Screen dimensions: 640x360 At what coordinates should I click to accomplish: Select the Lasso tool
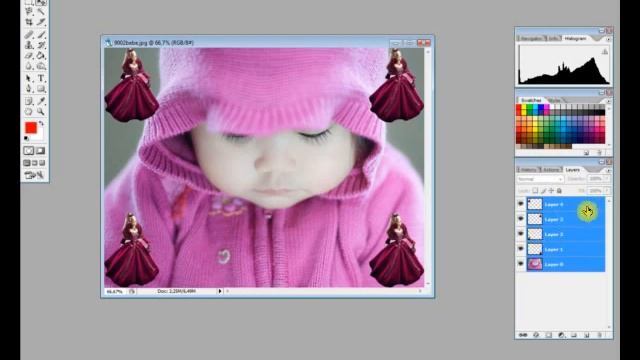(x=29, y=12)
